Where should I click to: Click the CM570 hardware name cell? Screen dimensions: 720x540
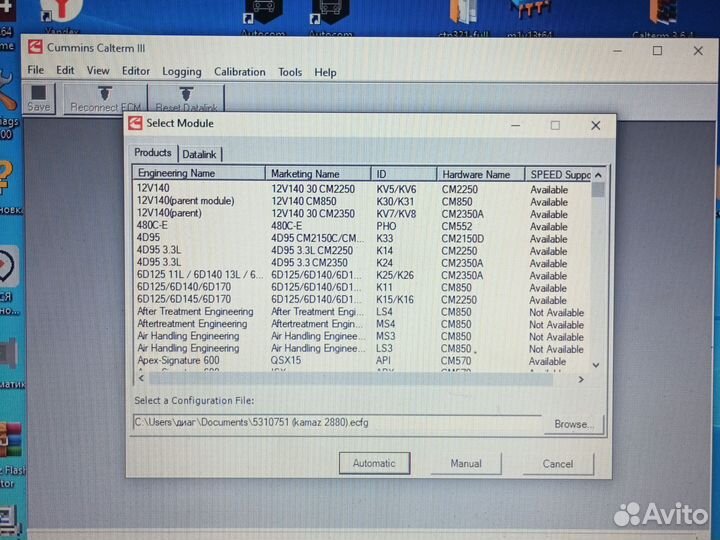coord(456,361)
